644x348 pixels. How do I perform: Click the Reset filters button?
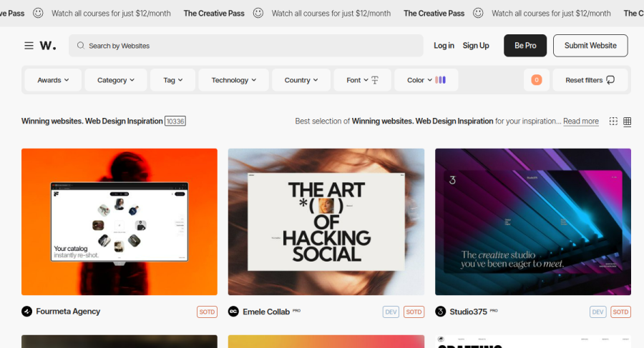click(590, 80)
